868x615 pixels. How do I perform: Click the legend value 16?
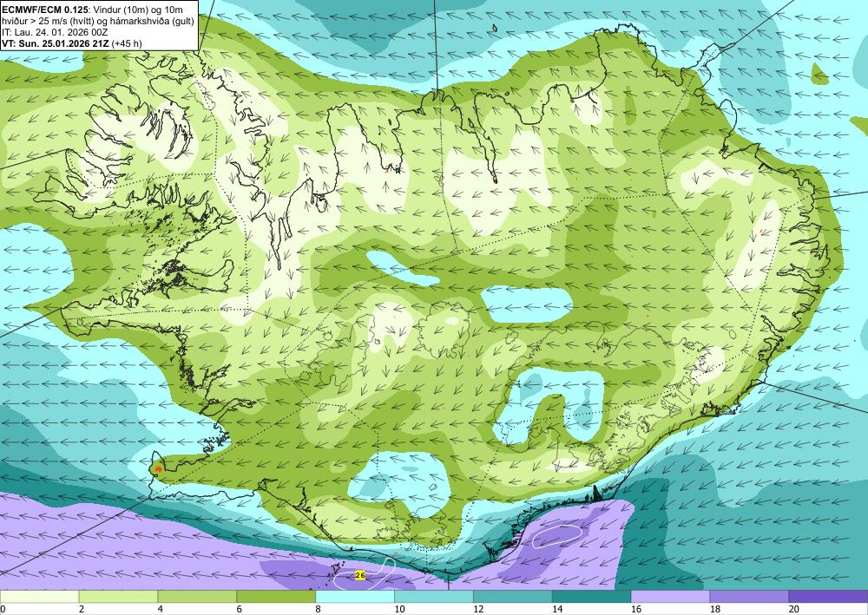point(636,610)
